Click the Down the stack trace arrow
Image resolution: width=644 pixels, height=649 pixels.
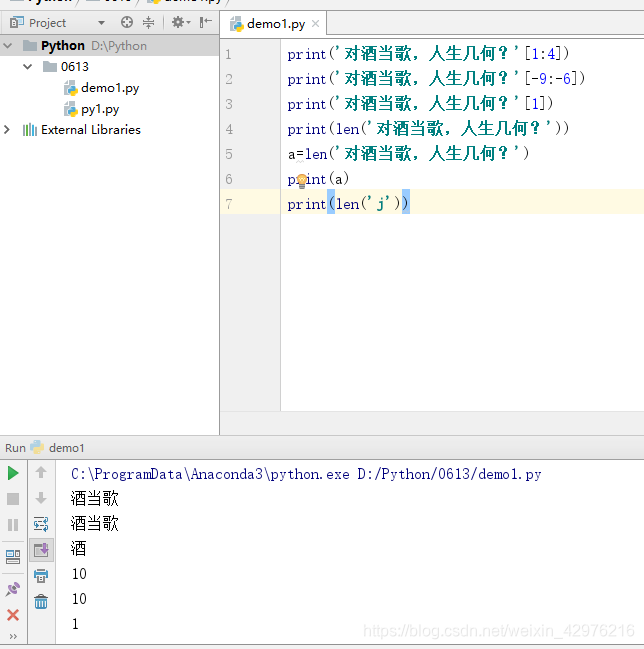[41, 498]
